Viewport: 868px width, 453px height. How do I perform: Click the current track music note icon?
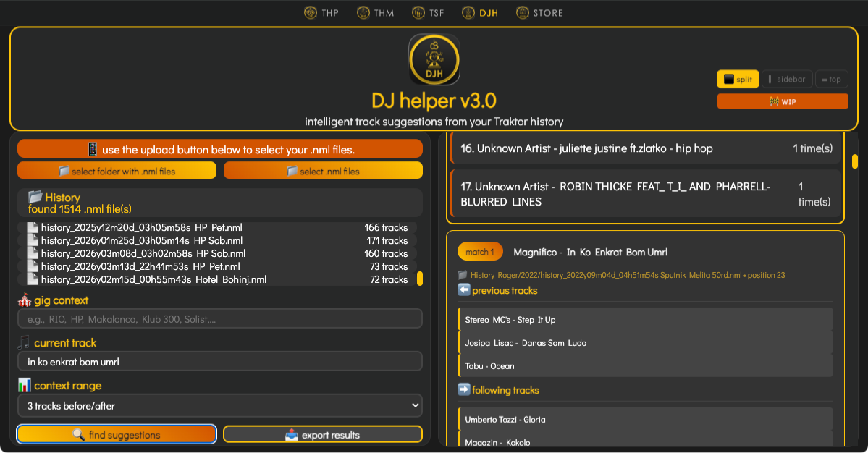[24, 342]
